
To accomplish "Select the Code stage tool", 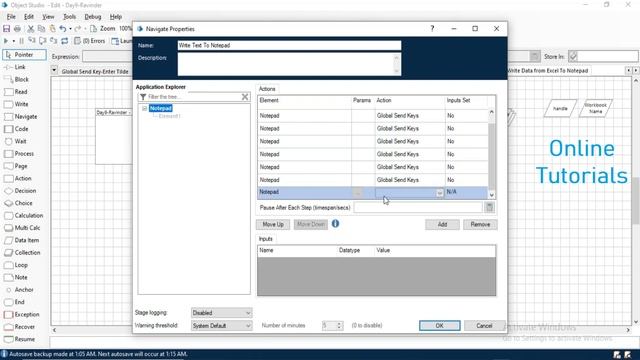I will 16,129.
